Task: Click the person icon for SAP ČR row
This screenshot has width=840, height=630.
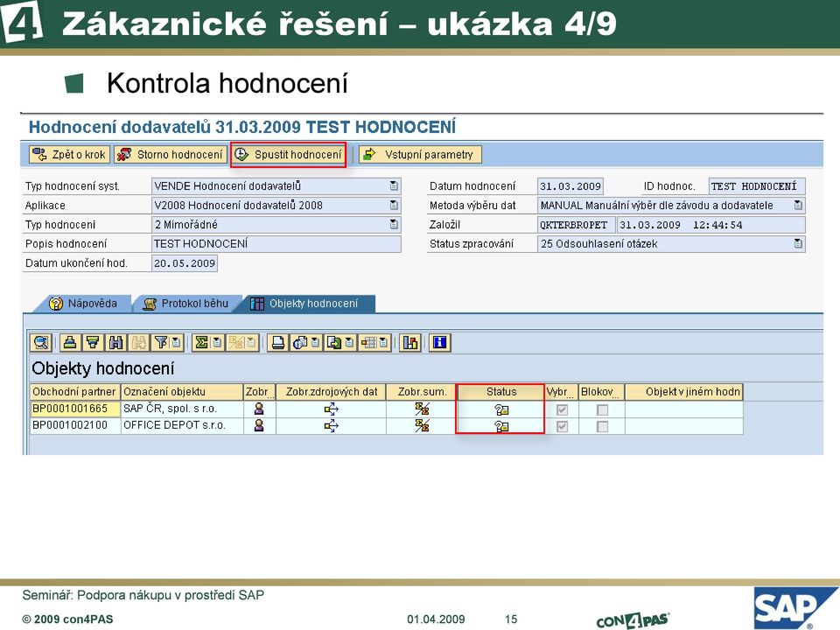Action: coord(259,409)
